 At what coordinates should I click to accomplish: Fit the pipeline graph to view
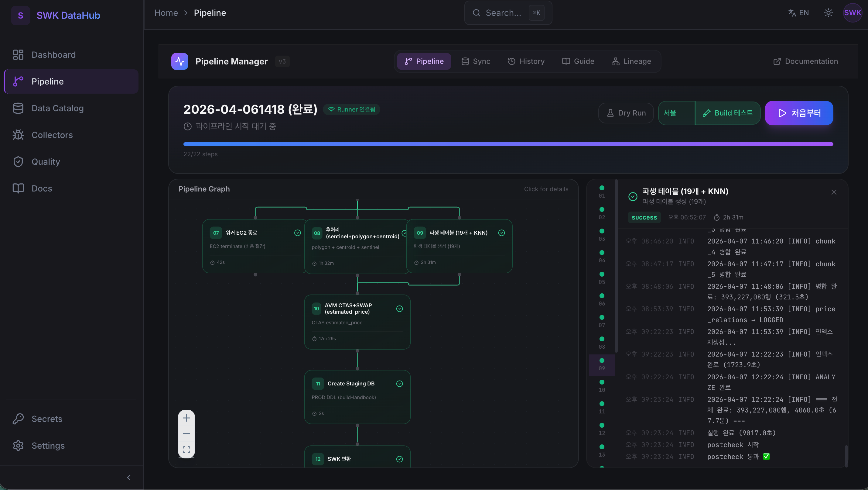coord(186,450)
